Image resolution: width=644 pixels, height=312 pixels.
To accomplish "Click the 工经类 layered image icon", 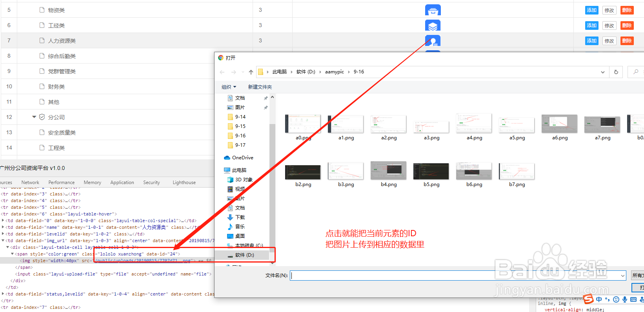I will pyautogui.click(x=433, y=26).
